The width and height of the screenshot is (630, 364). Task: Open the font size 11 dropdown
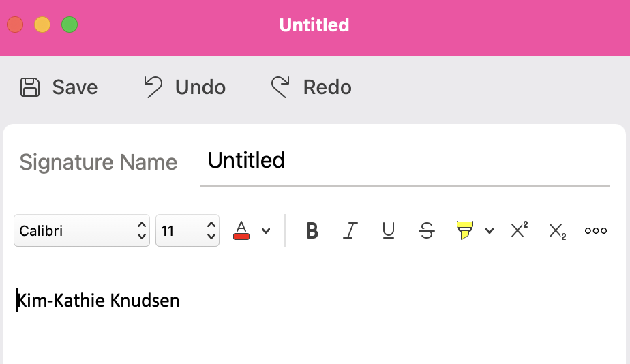[187, 230]
